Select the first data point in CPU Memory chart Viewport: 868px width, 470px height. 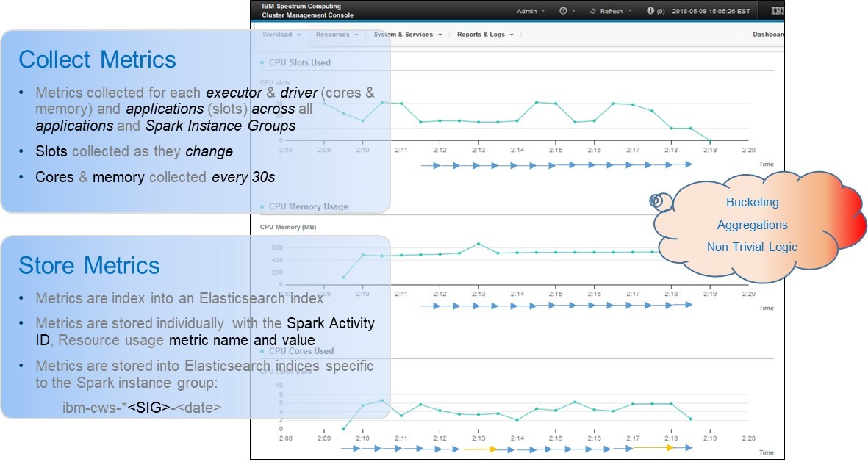[343, 277]
